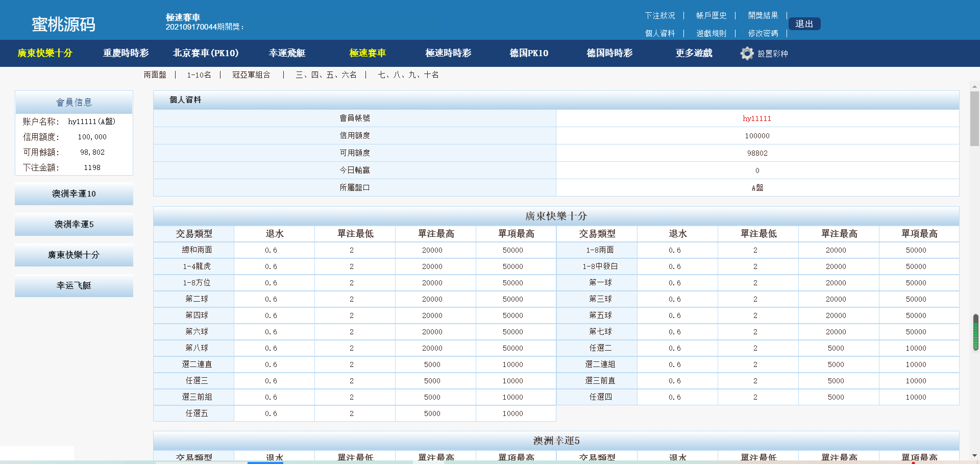The width and height of the screenshot is (980, 464).
Task: Open 遊戲規則 game rules
Action: tap(711, 33)
